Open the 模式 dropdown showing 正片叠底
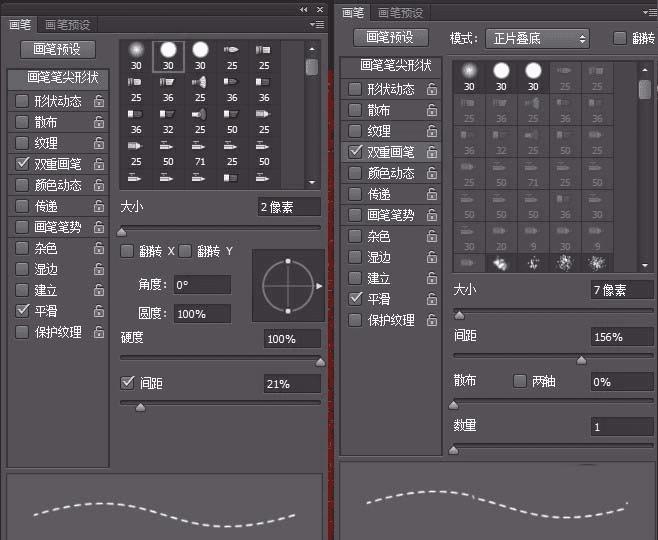This screenshot has width=658, height=540. click(538, 39)
